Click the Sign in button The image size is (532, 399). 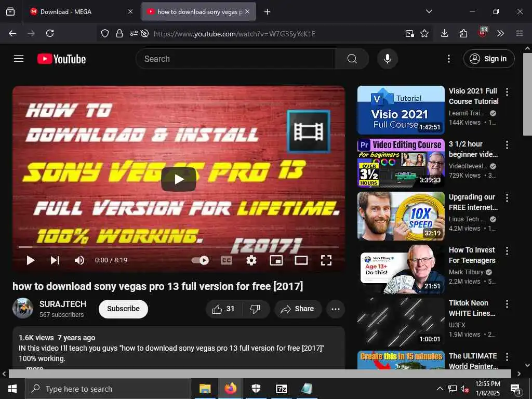(x=489, y=59)
